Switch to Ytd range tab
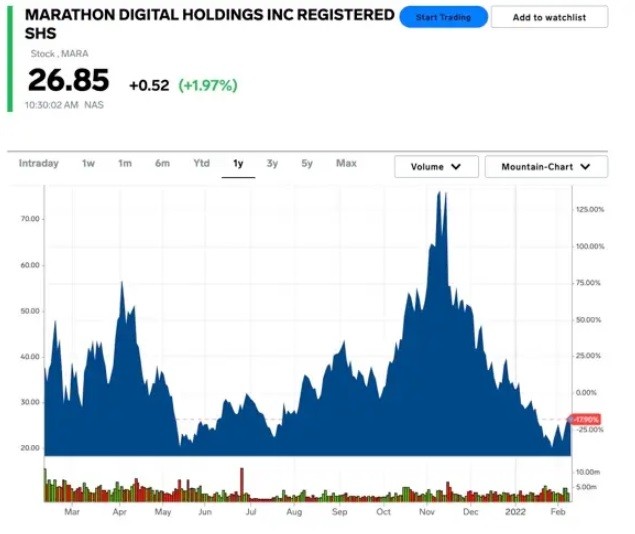This screenshot has width=635, height=534. (201, 163)
